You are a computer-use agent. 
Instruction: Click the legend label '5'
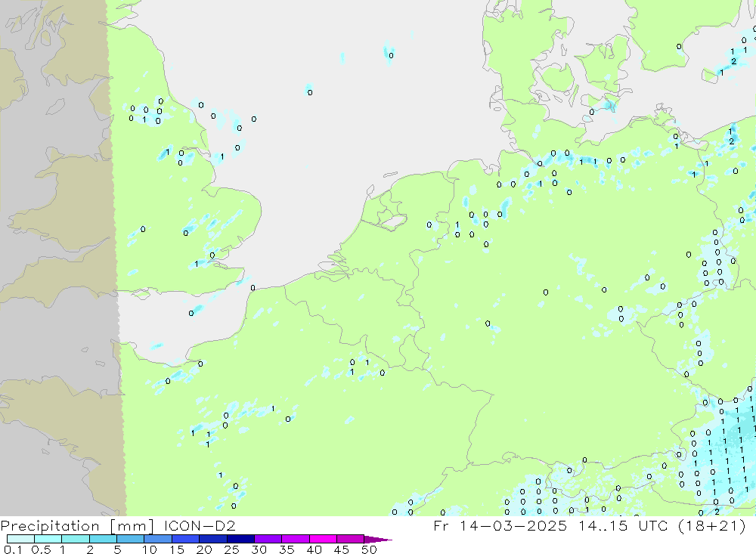click(x=117, y=549)
